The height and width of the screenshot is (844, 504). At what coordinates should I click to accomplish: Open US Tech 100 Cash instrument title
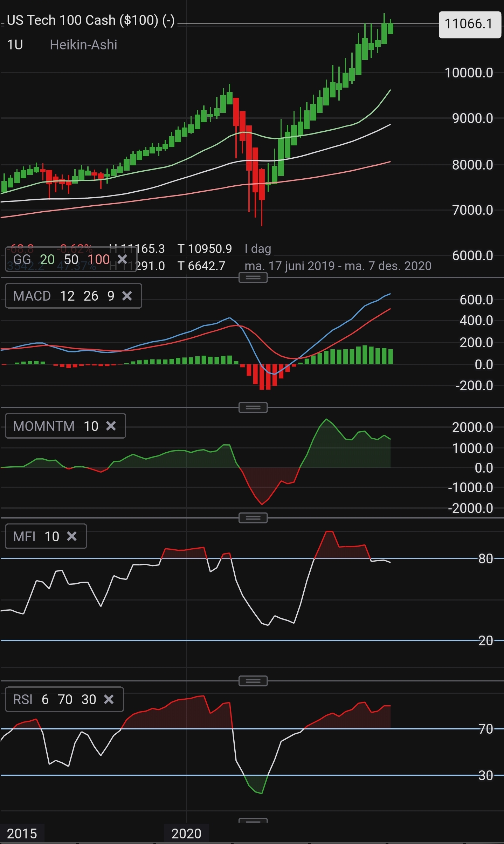click(x=91, y=20)
